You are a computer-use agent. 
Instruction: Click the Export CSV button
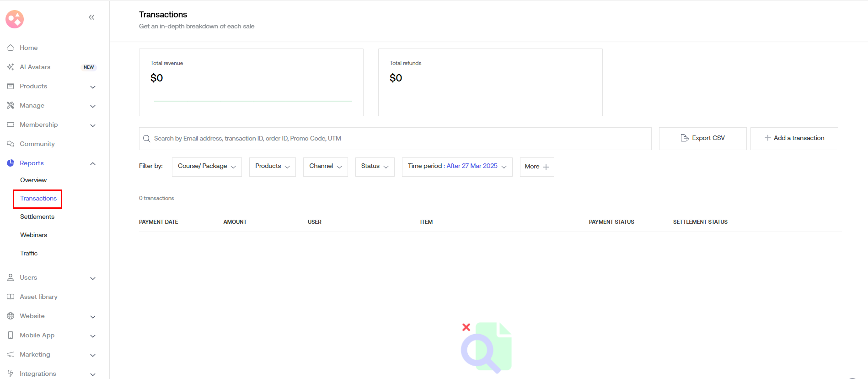click(702, 138)
